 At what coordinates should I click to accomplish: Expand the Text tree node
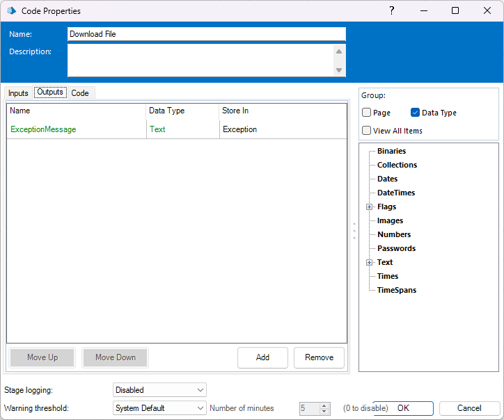click(x=370, y=262)
